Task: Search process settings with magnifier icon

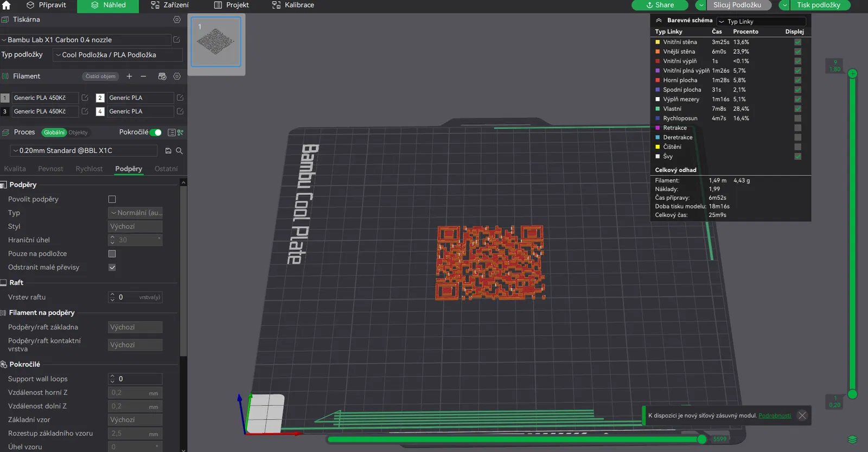Action: click(x=179, y=151)
